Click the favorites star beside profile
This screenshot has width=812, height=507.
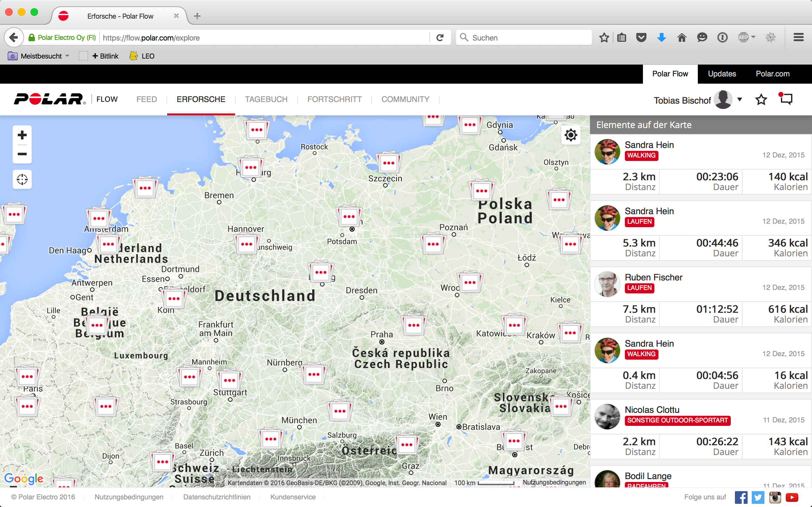tap(761, 99)
